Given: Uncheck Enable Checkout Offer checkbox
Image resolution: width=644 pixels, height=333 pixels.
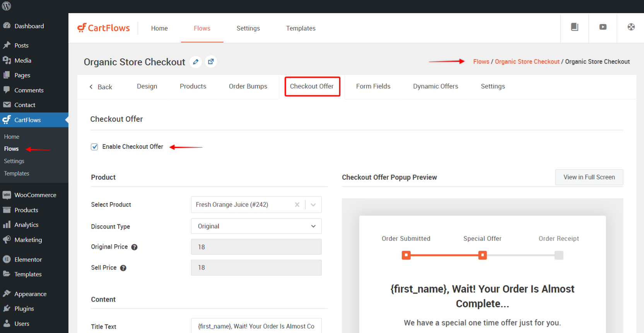Looking at the screenshot, I should coord(94,147).
